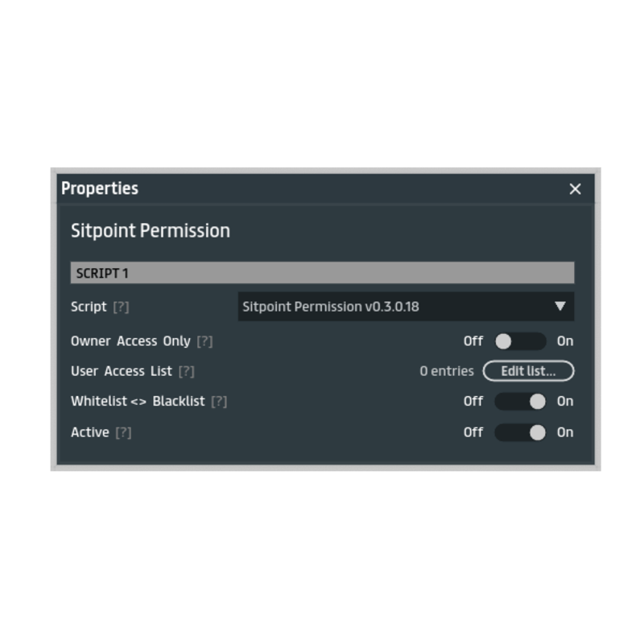Click the Edit list... button
The image size is (644, 644).
pos(528,371)
